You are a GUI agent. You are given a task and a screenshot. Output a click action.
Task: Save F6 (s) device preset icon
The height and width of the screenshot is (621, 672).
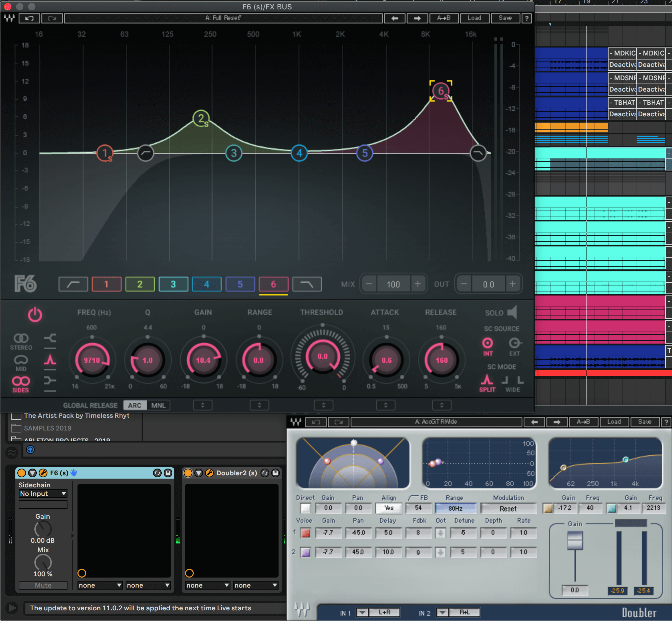[x=168, y=473]
